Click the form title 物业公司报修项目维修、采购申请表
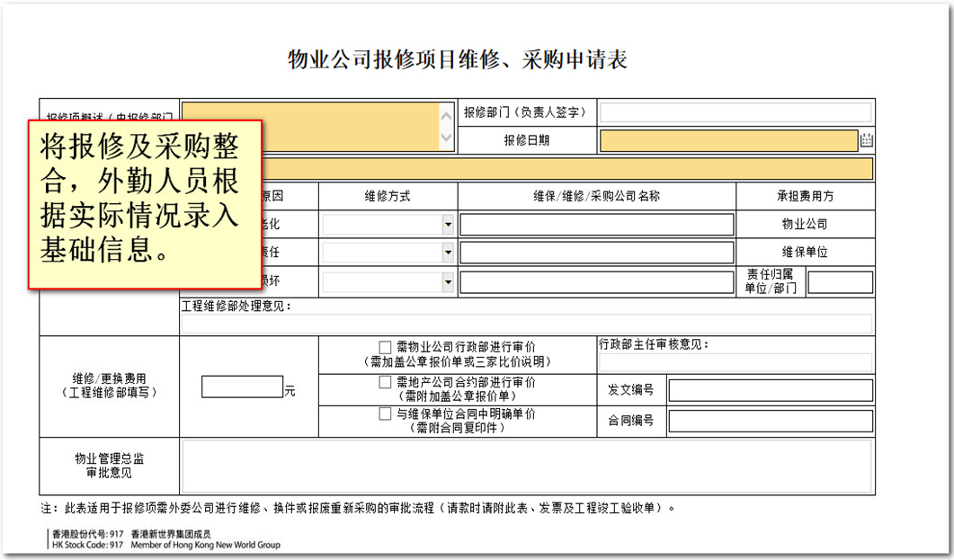 point(457,59)
